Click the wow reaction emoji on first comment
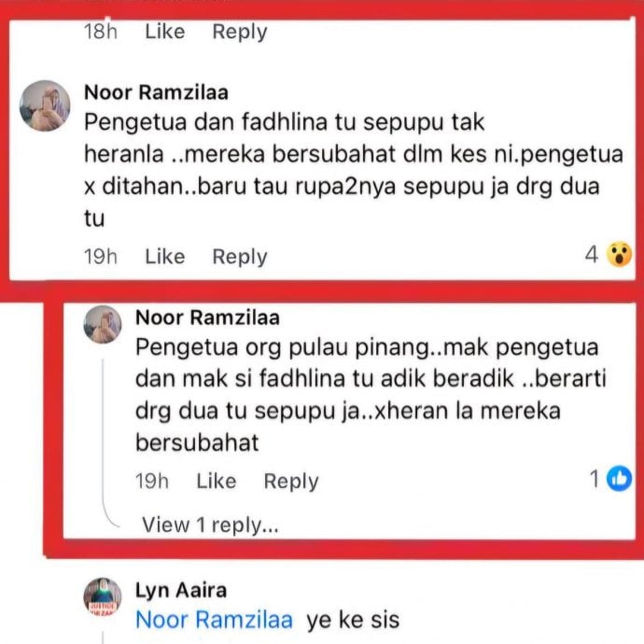Image resolution: width=644 pixels, height=644 pixels. 618,255
